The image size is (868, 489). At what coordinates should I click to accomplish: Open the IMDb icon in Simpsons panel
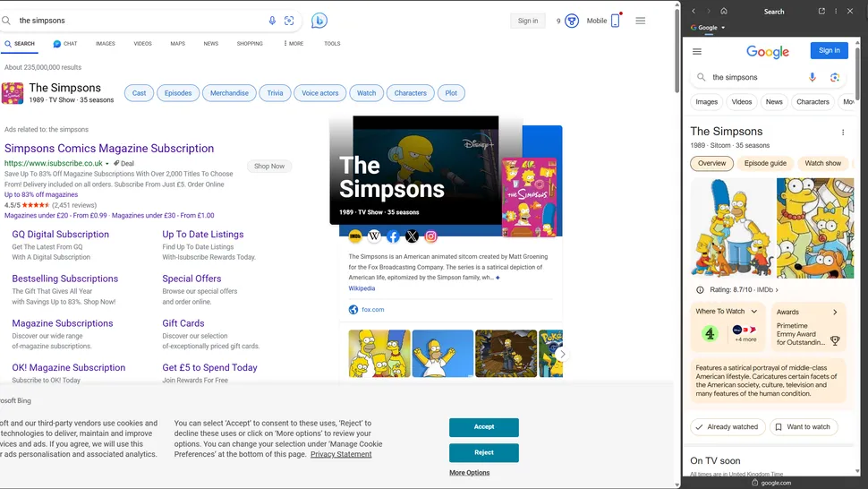[355, 236]
